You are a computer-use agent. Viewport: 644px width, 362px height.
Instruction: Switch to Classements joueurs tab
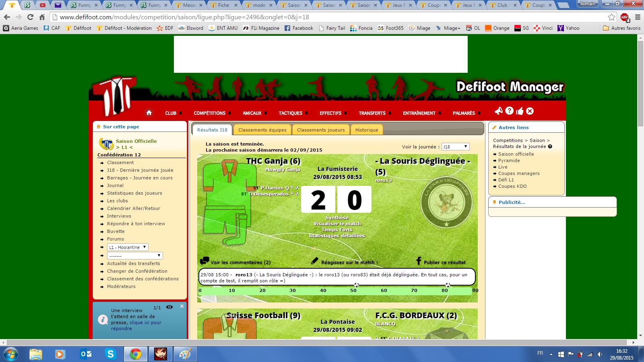[x=321, y=130]
